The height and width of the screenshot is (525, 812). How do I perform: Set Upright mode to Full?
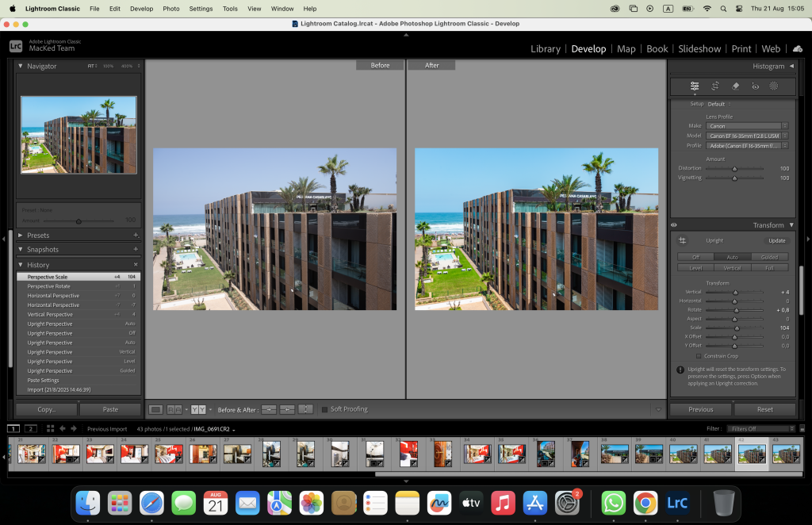click(769, 268)
